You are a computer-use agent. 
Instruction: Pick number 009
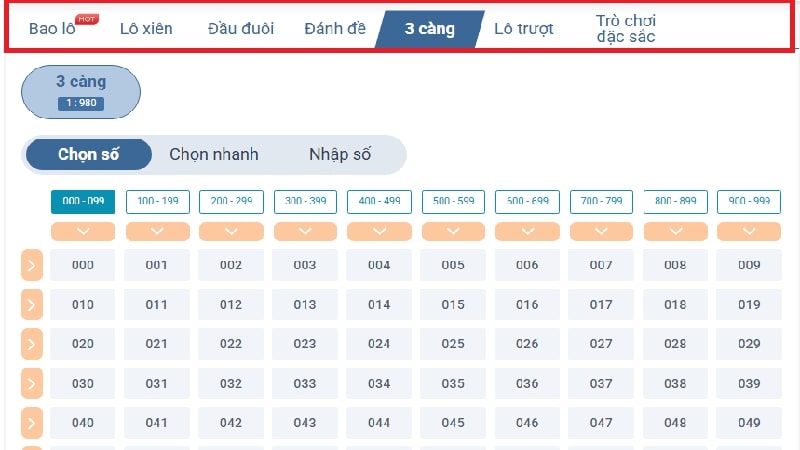pyautogui.click(x=749, y=265)
